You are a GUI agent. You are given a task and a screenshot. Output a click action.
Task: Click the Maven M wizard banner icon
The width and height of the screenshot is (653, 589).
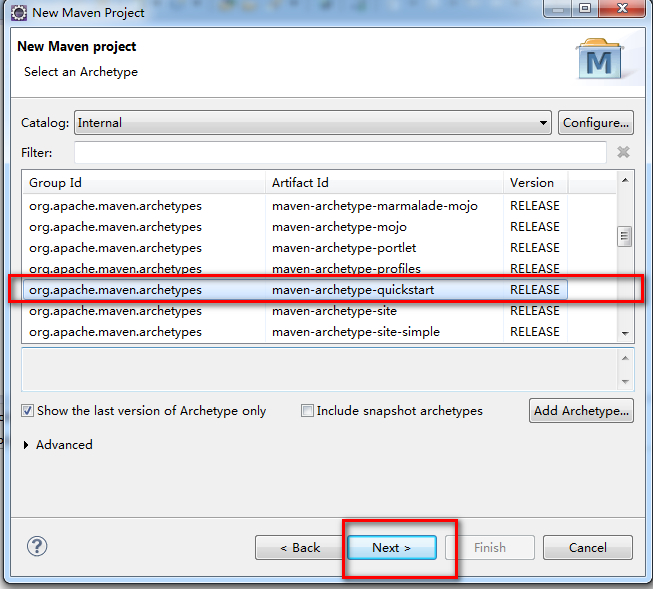pos(599,59)
